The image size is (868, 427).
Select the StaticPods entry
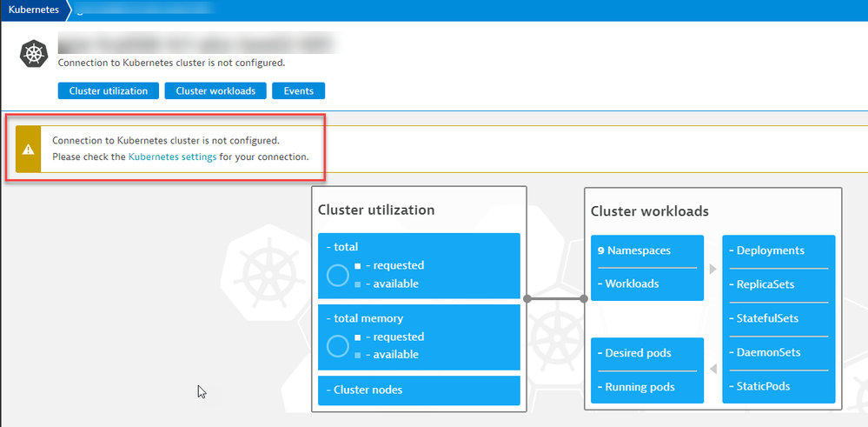[x=763, y=386]
